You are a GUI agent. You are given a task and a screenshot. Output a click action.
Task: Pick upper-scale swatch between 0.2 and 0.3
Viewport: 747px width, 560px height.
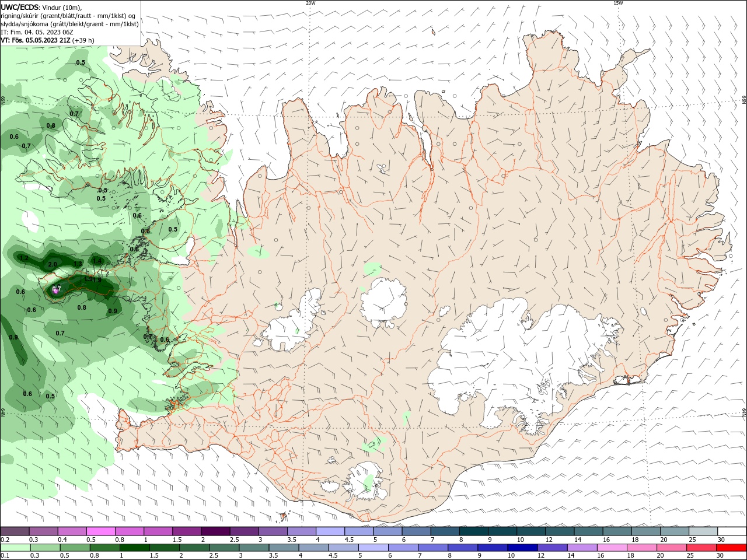15,531
